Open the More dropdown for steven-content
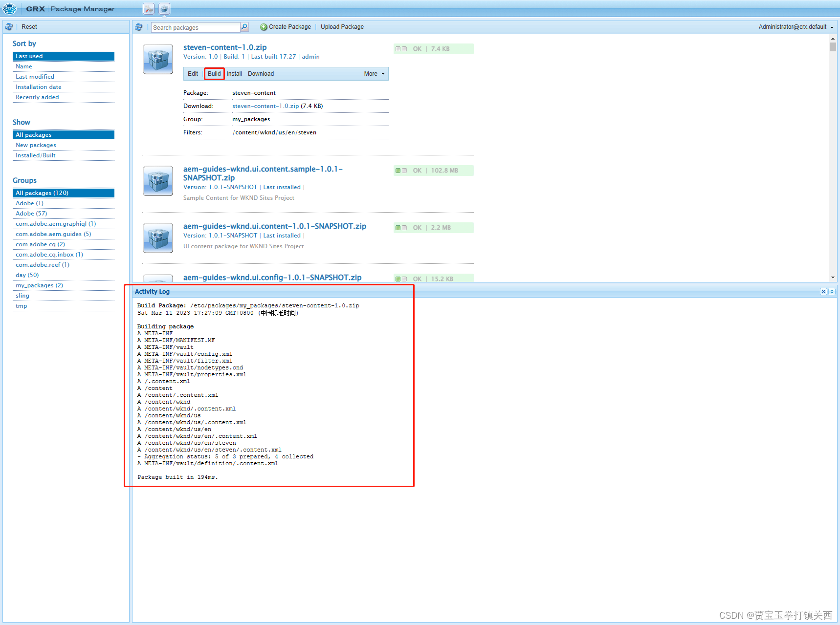840x625 pixels. point(373,73)
